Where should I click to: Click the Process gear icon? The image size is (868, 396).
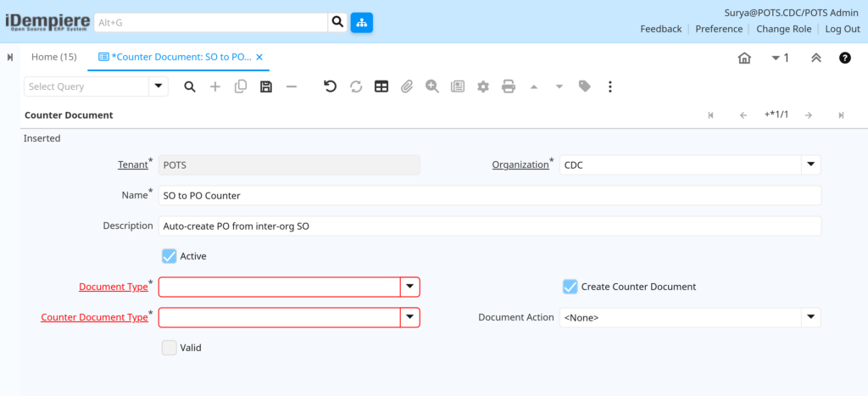(x=483, y=86)
